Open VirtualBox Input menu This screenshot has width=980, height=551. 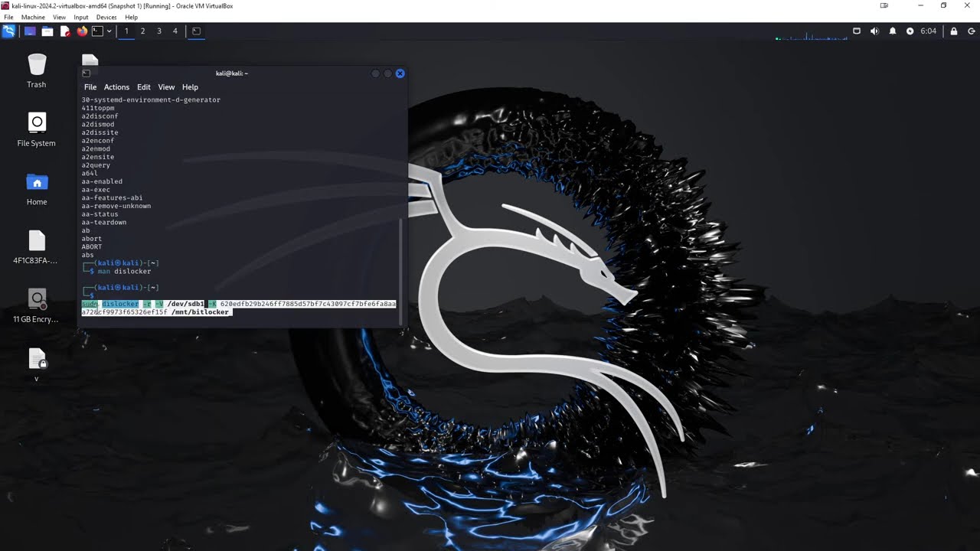80,17
